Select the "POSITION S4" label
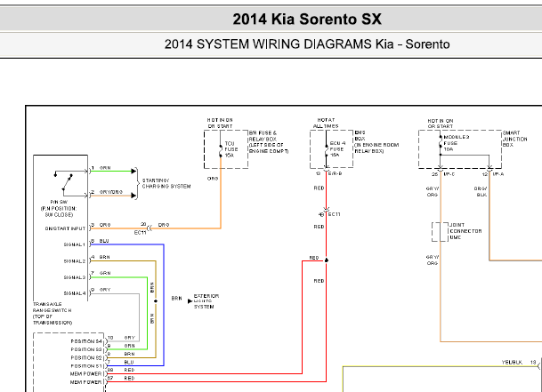Image resolution: width=542 pixels, height=392 pixels. pos(86,341)
